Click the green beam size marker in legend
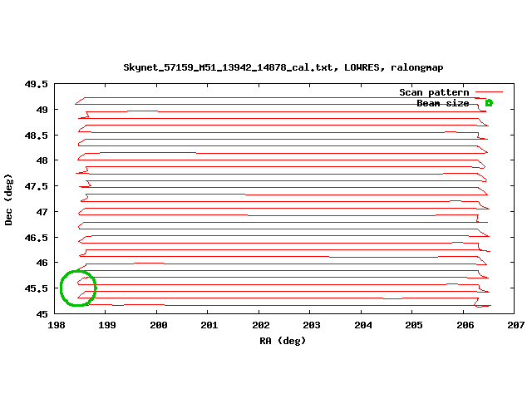Screen dimensions: 532x399 (x=489, y=103)
